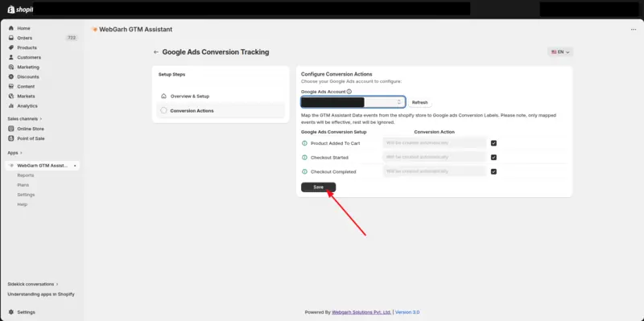Open the app Settings submenu item
644x321 pixels.
[26, 195]
